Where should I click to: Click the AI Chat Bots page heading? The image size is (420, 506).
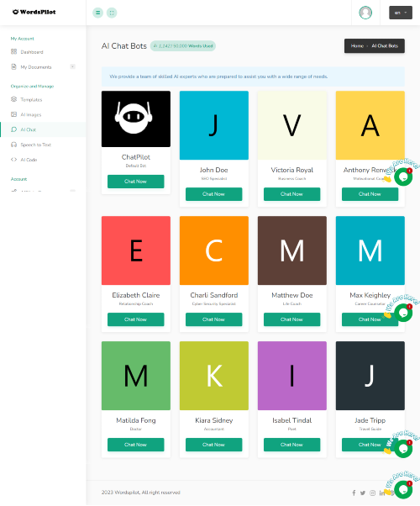coord(124,46)
